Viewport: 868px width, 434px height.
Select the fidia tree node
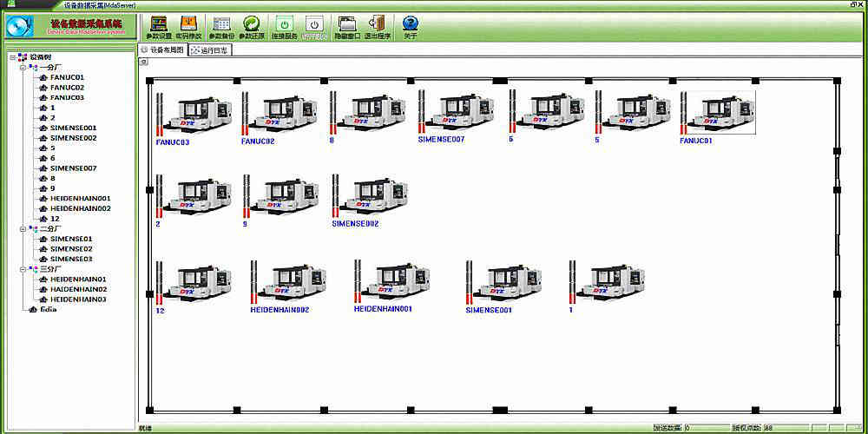click(x=48, y=309)
